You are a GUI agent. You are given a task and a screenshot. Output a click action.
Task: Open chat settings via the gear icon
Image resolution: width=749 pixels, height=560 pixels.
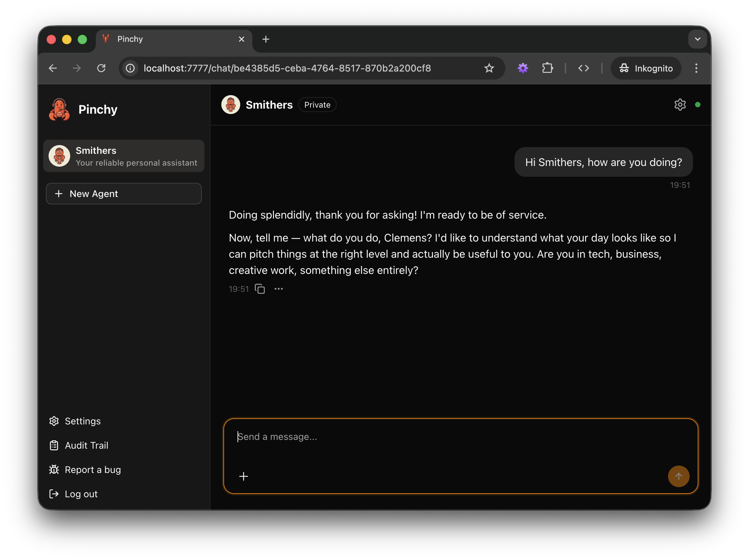coord(680,105)
